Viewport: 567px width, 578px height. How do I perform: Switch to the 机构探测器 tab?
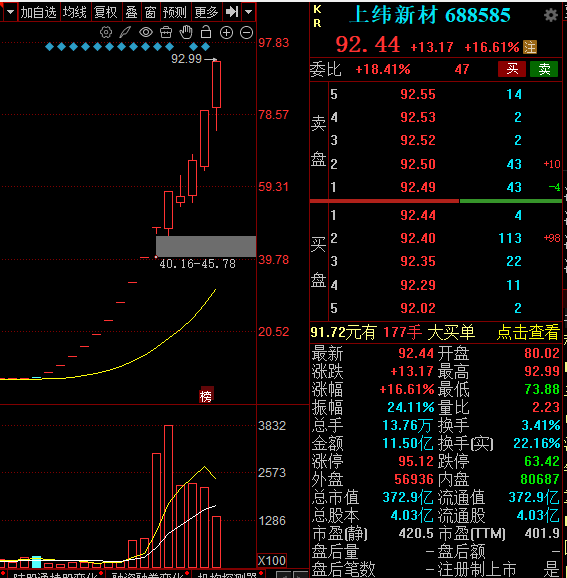[227, 574]
